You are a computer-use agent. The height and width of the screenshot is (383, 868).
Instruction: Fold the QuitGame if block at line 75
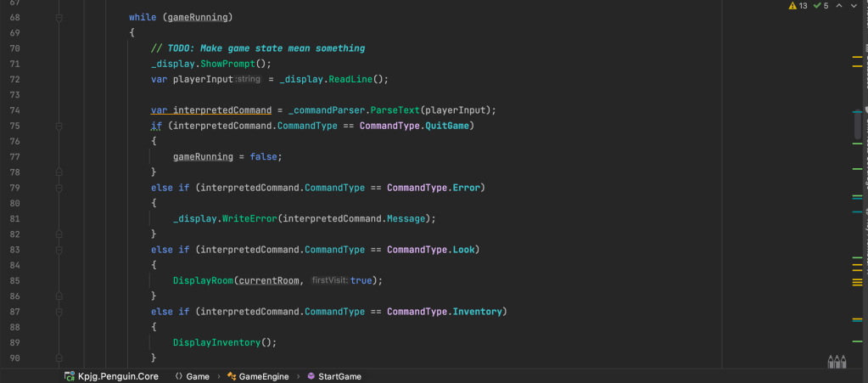(x=59, y=126)
